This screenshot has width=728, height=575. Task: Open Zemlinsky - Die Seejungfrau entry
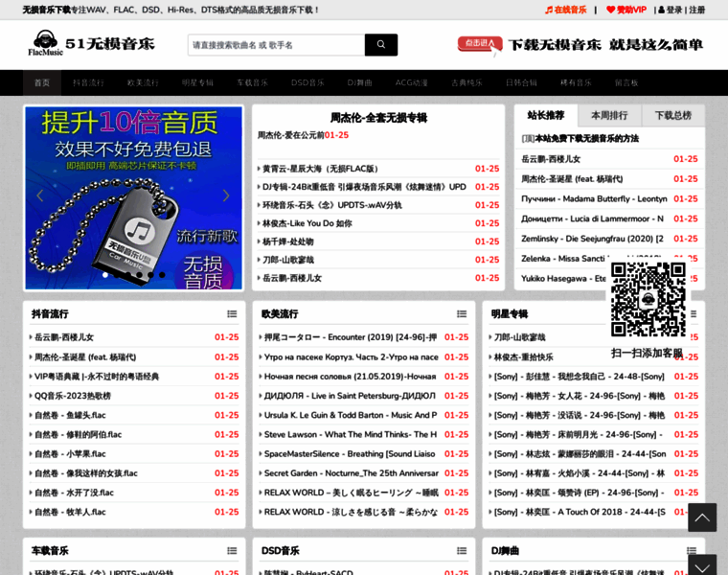pyautogui.click(x=592, y=239)
